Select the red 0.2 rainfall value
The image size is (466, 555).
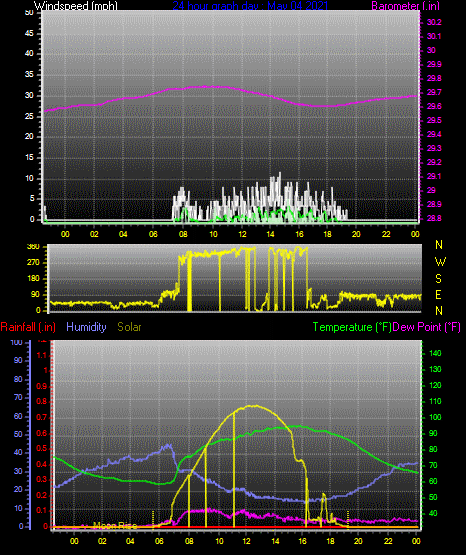click(x=42, y=496)
